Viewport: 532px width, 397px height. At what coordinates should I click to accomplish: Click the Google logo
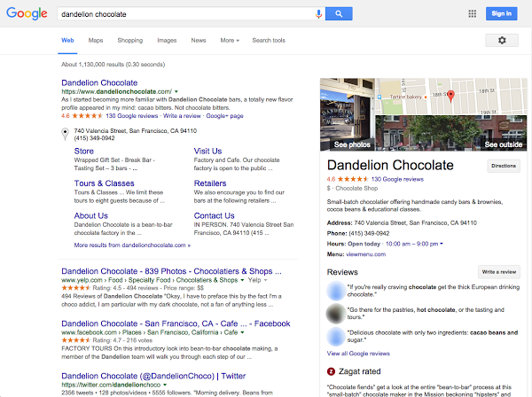pos(27,13)
